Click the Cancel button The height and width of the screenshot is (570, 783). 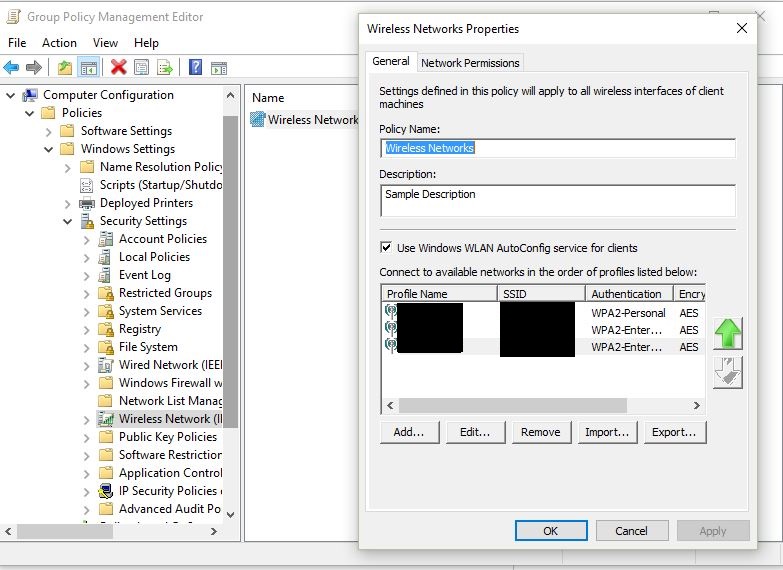632,531
